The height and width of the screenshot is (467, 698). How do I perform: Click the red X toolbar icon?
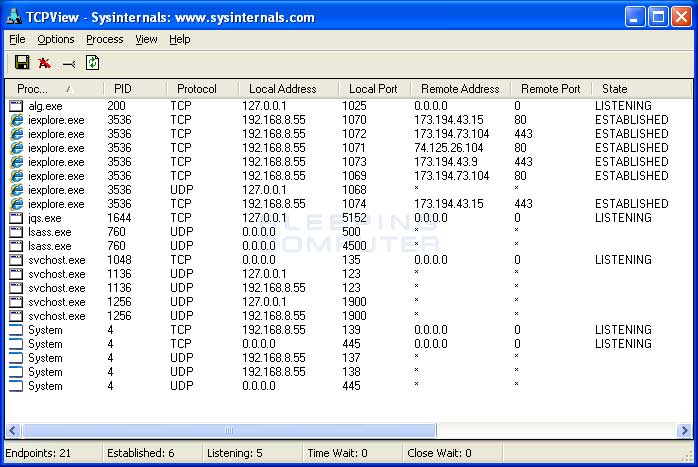tap(44, 63)
